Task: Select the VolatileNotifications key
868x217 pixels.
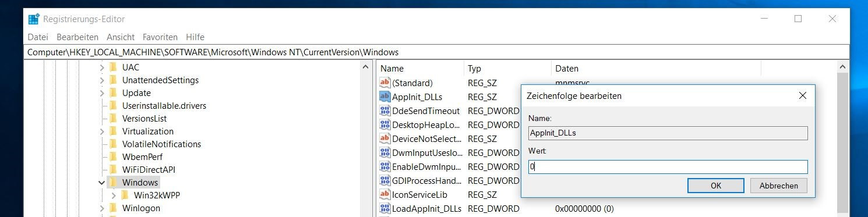Action: (x=161, y=144)
